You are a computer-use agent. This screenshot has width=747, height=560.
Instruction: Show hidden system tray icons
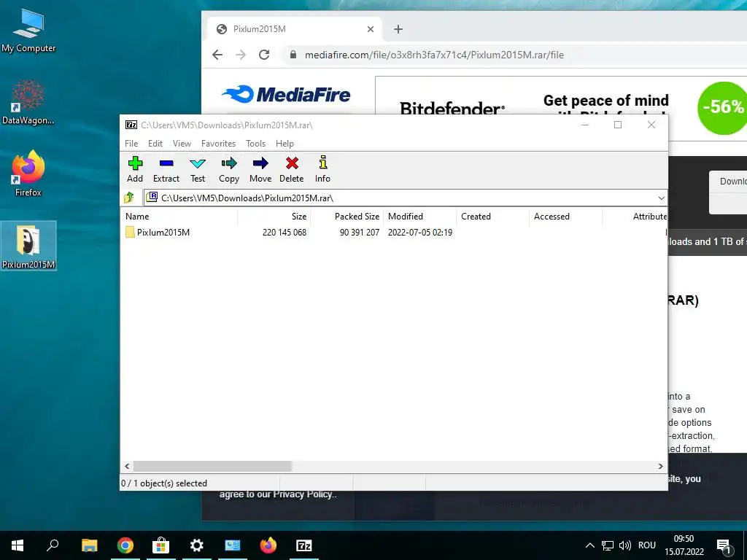click(x=589, y=545)
